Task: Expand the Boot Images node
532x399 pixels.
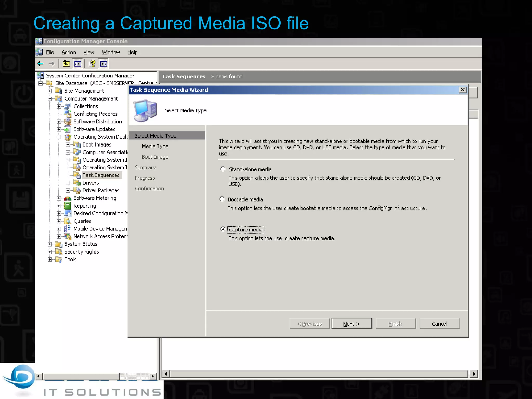Action: click(68, 145)
